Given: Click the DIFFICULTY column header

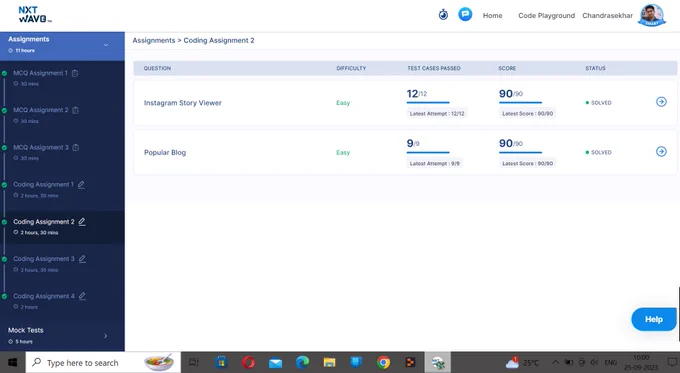Looking at the screenshot, I should (x=351, y=69).
